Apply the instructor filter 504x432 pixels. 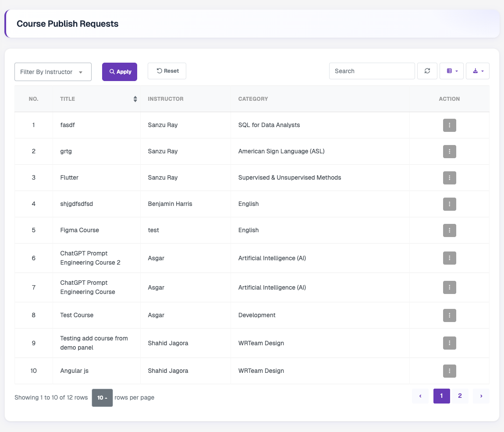coord(120,72)
